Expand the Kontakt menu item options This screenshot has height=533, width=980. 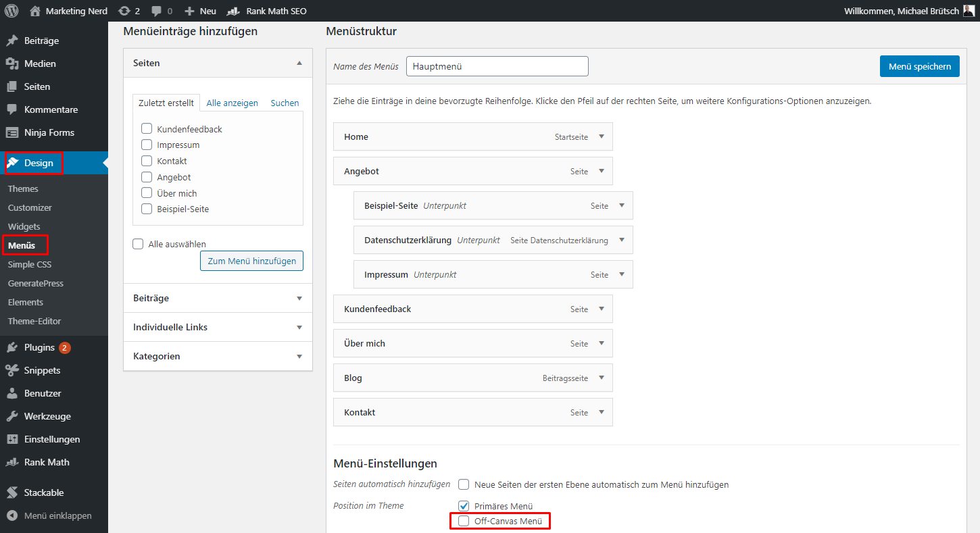pos(602,412)
